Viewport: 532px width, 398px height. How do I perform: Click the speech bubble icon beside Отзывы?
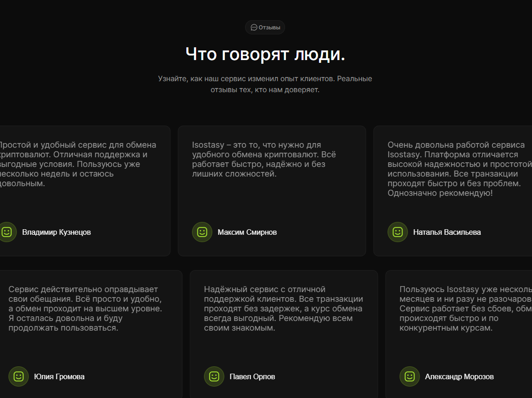(253, 28)
